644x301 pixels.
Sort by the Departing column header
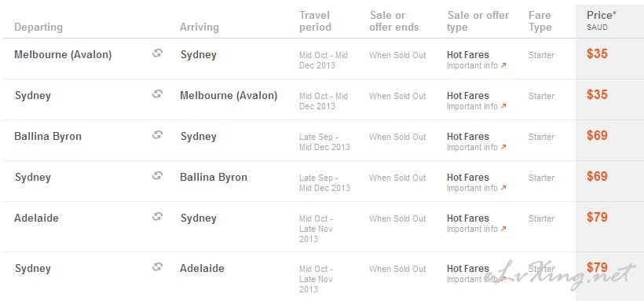pyautogui.click(x=38, y=28)
